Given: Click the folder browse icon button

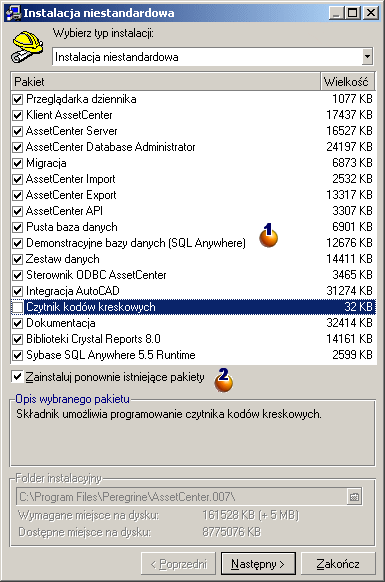Looking at the screenshot, I should tap(355, 496).
